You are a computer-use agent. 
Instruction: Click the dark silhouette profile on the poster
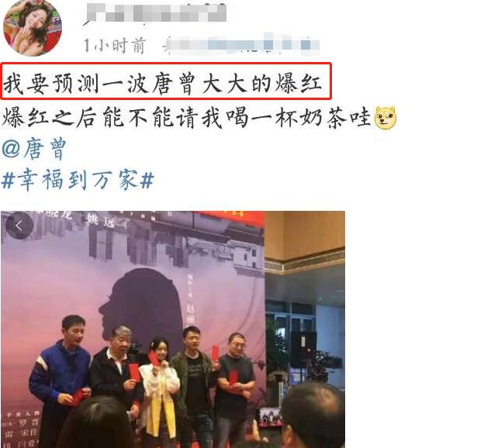(x=142, y=305)
